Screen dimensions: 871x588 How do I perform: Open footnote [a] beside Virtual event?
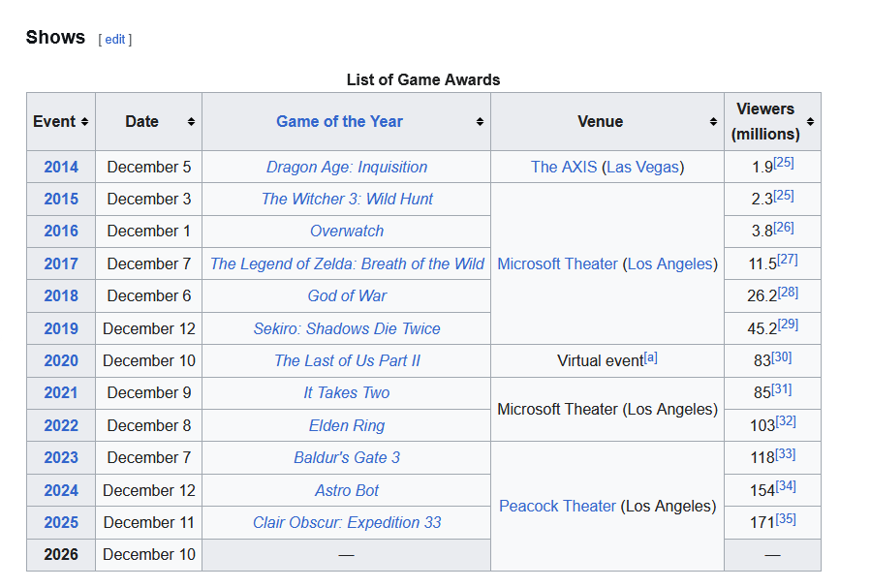(650, 357)
